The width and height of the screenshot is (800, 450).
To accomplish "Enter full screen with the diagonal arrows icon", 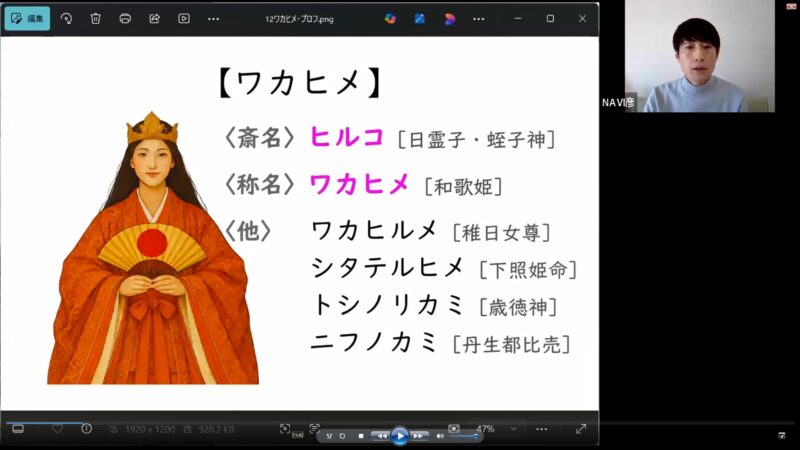I will [x=581, y=429].
